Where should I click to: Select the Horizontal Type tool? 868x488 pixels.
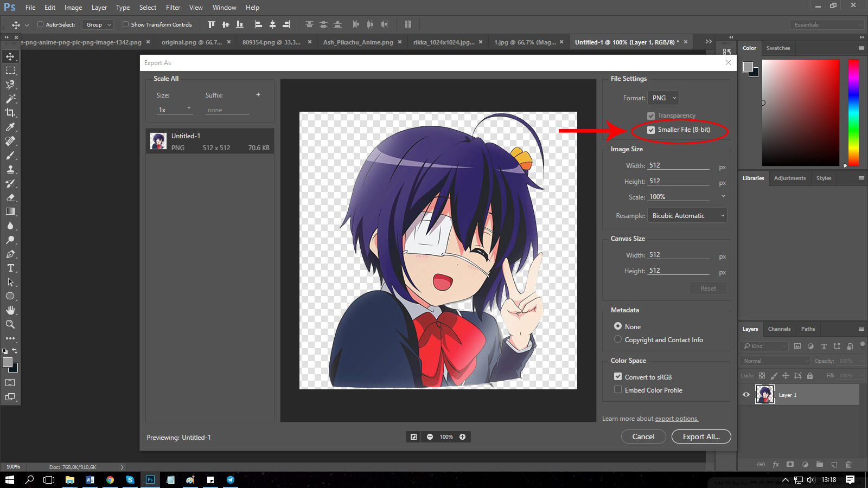(x=10, y=268)
